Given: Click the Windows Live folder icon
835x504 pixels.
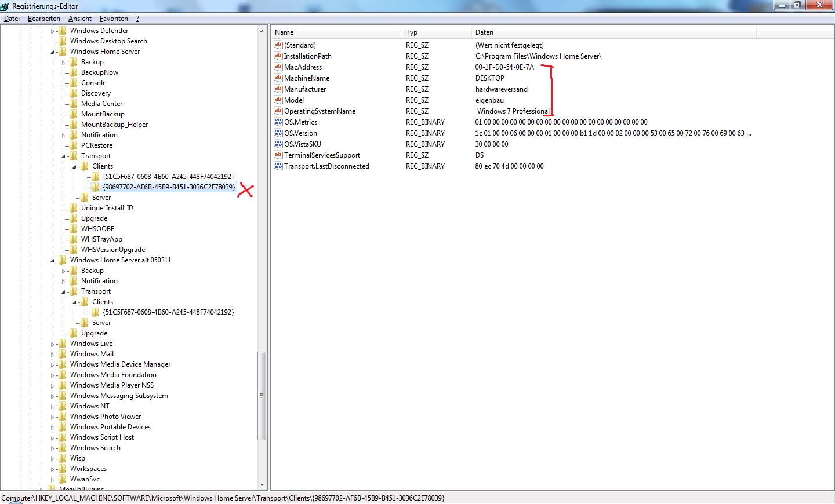Looking at the screenshot, I should 63,344.
